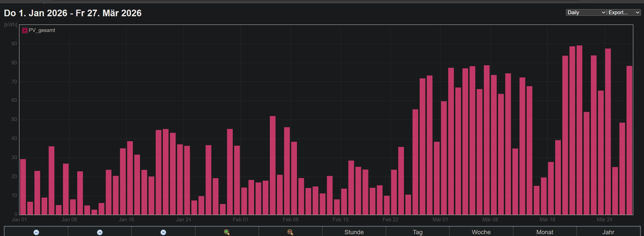Screen dimensions: 644x236
Task: Click the 'Mär 16' x-axis label
Action: [547, 220]
